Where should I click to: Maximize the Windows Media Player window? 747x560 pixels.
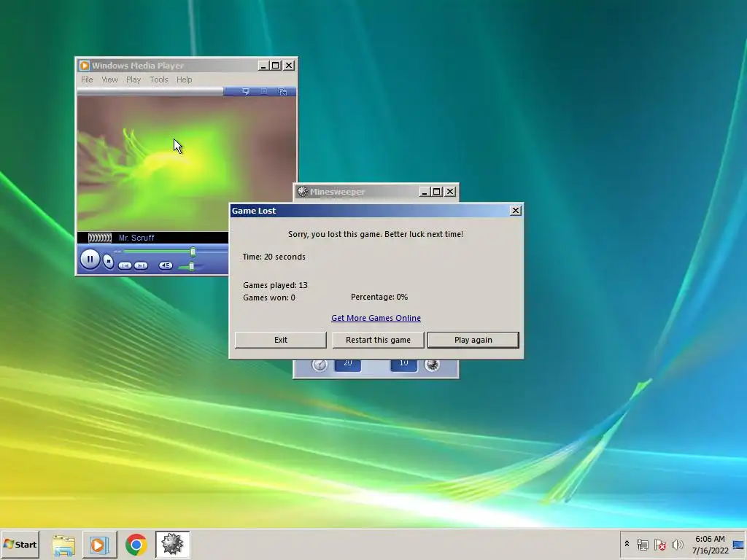point(275,65)
